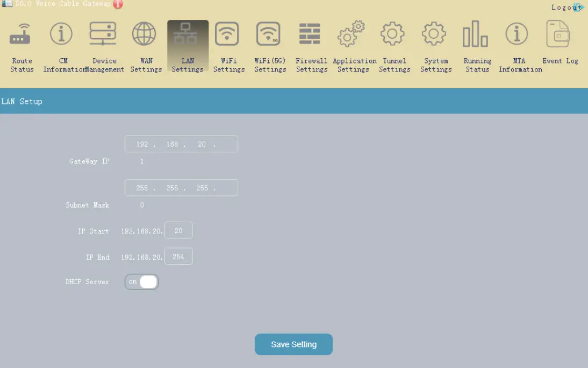Click the WiFi Settings menu label
The width and height of the screenshot is (588, 368).
coord(229,65)
